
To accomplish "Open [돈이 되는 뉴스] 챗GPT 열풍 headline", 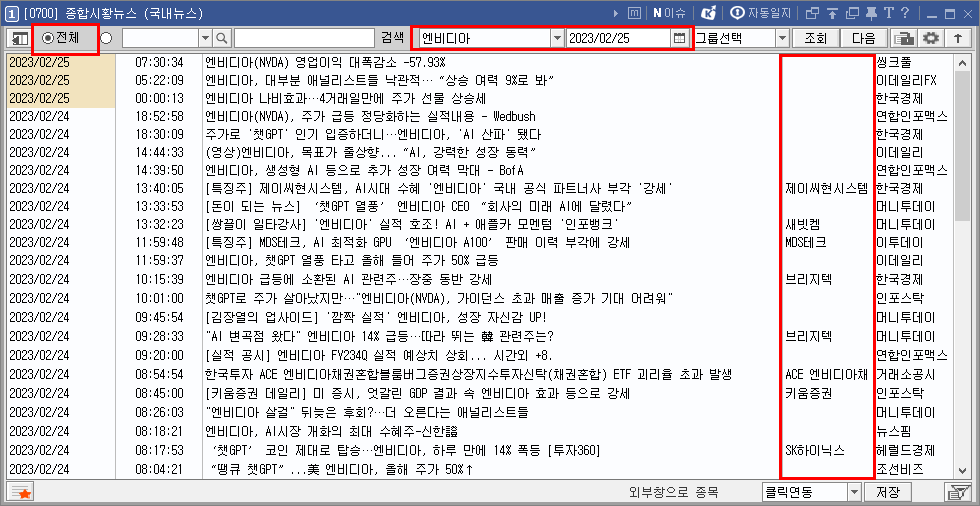I will click(420, 207).
